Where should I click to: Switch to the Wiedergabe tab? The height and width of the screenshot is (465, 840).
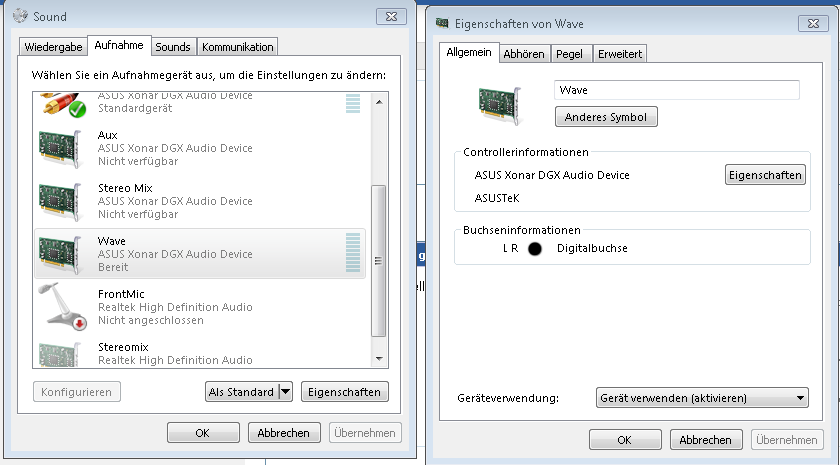pyautogui.click(x=53, y=47)
